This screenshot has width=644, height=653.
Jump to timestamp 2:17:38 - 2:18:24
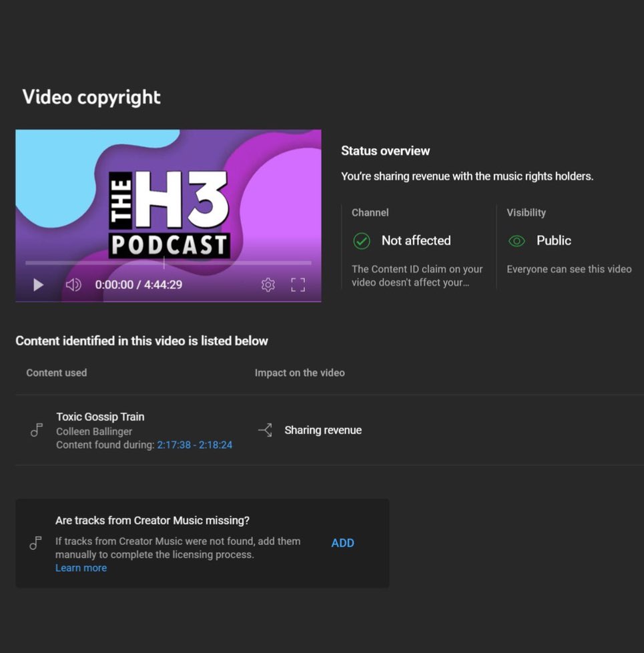[x=194, y=445]
